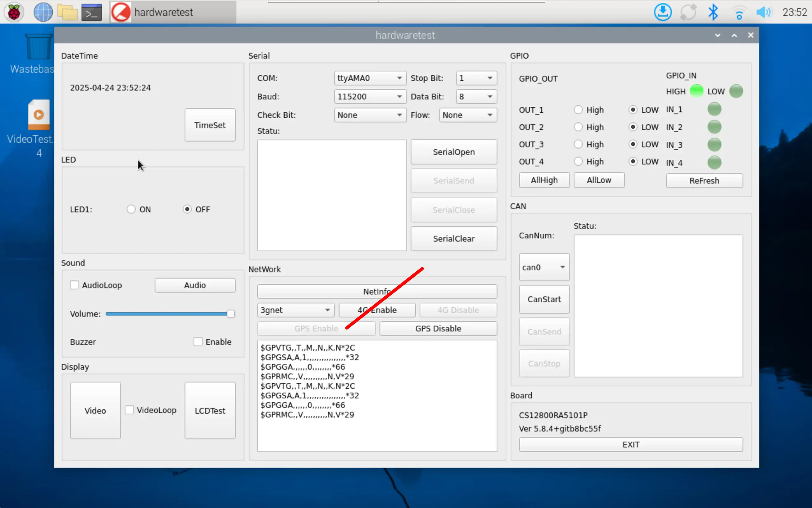Viewport: 812px width, 508px height.
Task: Minimize the hardwaretest window
Action: coord(717,35)
